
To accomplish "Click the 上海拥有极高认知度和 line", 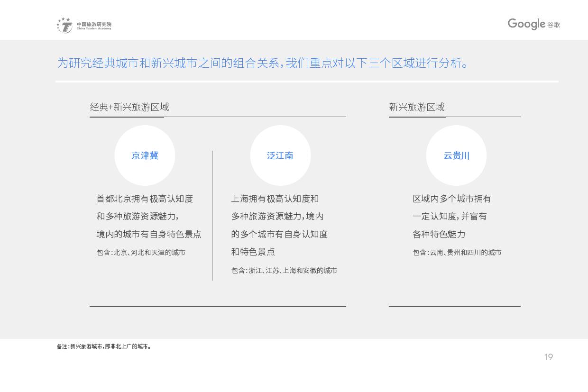I will 275,199.
